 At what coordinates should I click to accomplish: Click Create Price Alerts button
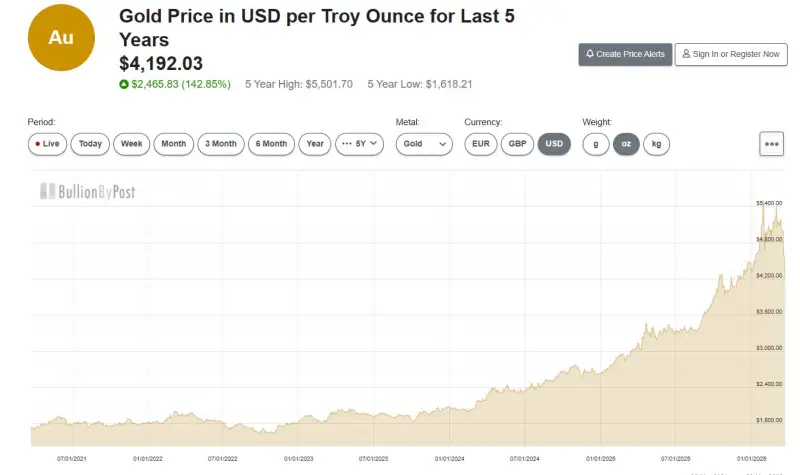pos(625,54)
